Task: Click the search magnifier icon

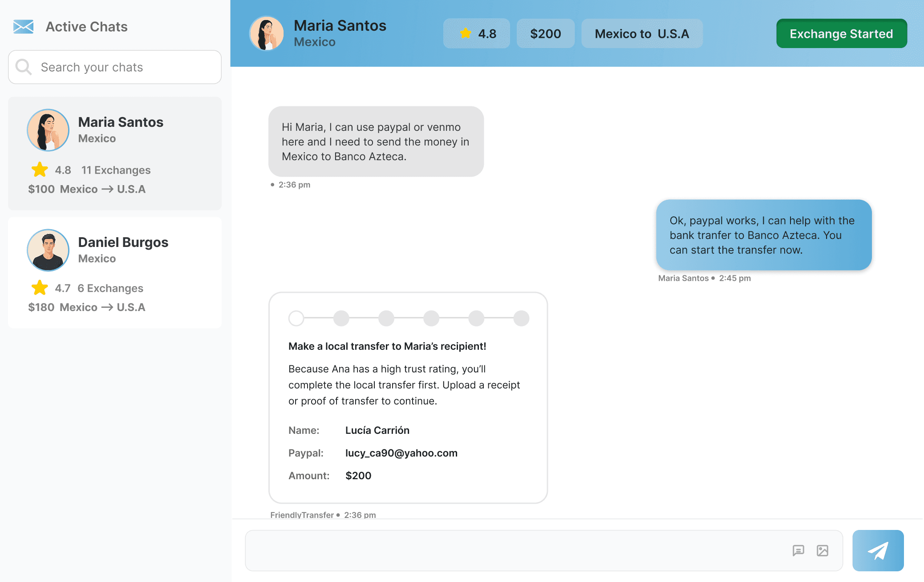Action: (23, 67)
